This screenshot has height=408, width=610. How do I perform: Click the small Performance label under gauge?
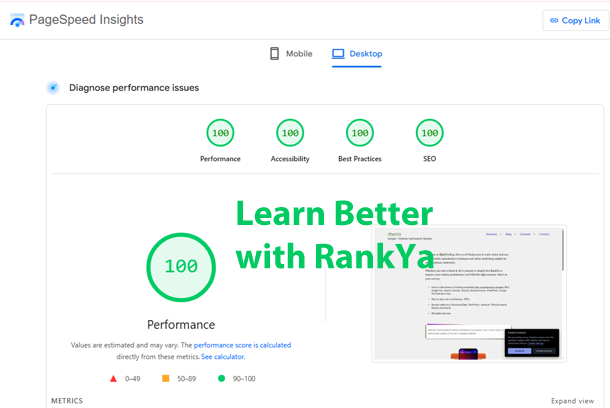(220, 159)
